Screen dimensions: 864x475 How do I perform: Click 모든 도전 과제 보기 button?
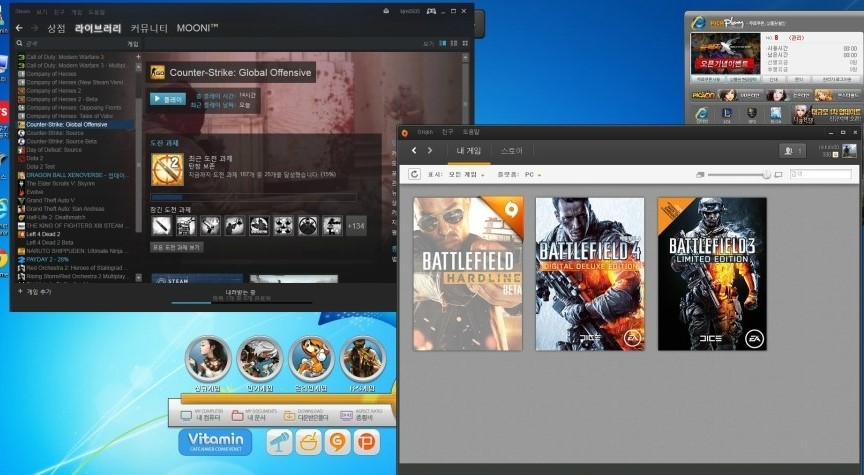176,247
